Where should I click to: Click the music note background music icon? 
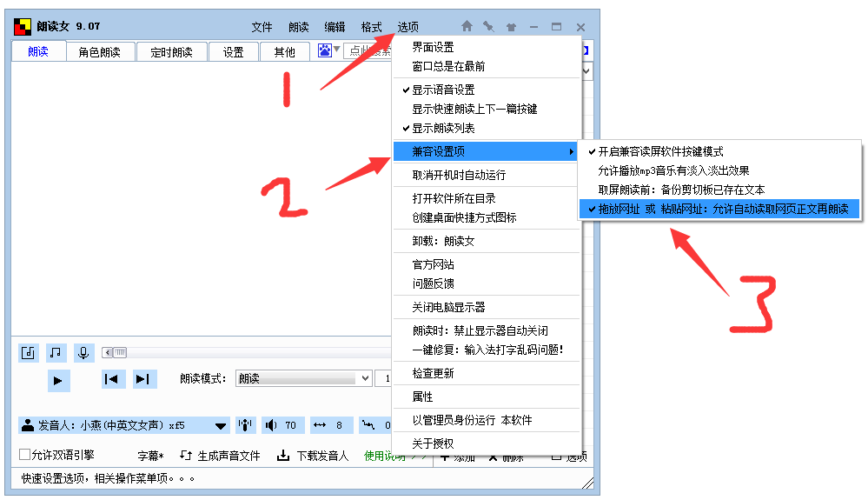[56, 353]
